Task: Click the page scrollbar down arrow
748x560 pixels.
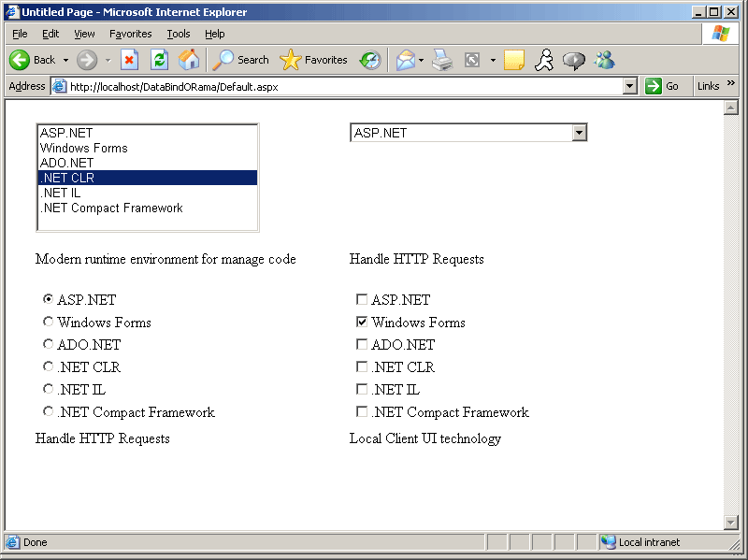Action: (x=731, y=522)
